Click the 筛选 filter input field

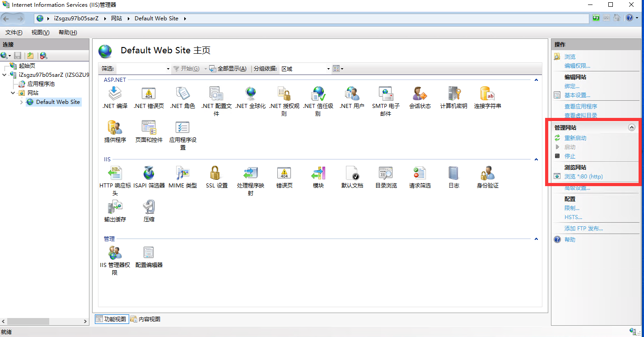tap(140, 69)
